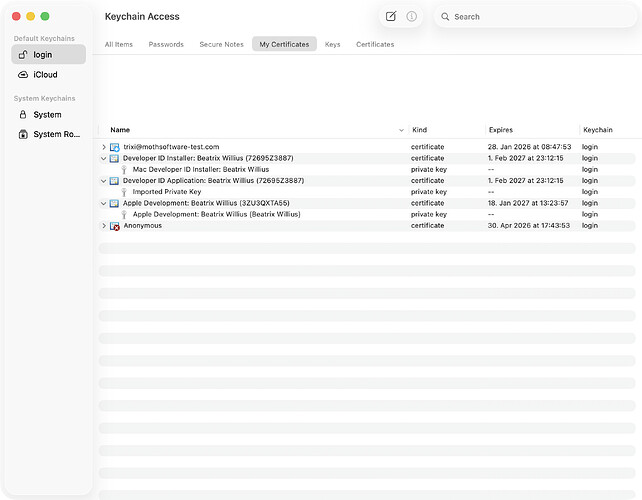
Task: Expand the trixi@mothsoftware-test.com certificate
Action: [104, 147]
